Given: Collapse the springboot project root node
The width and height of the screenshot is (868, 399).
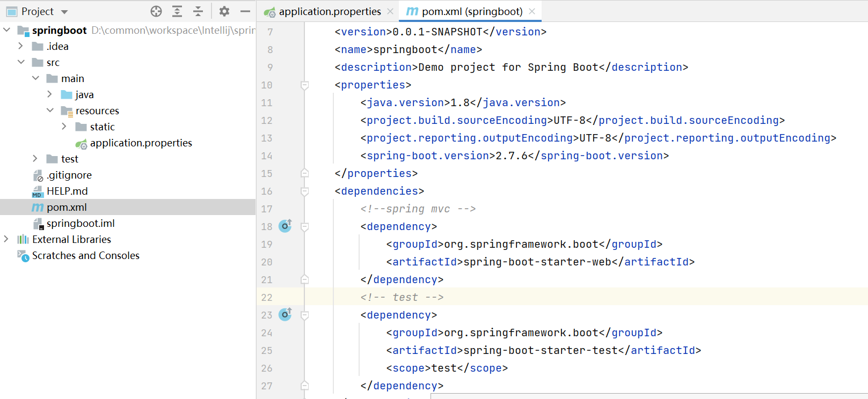Looking at the screenshot, I should coord(6,30).
